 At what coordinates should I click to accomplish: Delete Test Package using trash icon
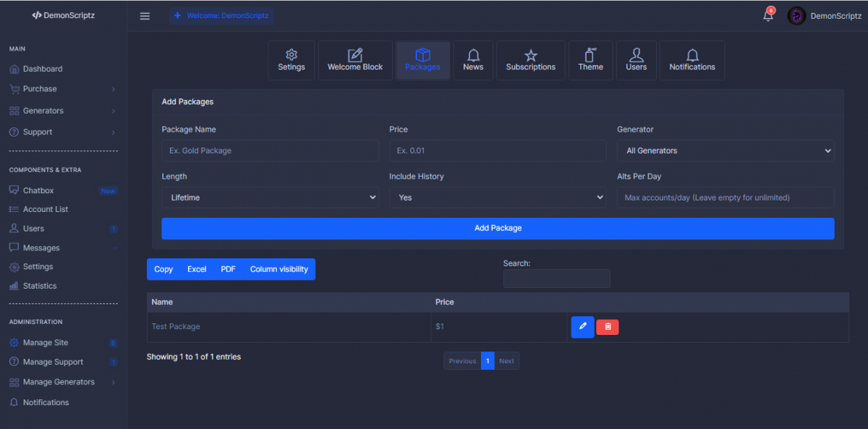608,327
